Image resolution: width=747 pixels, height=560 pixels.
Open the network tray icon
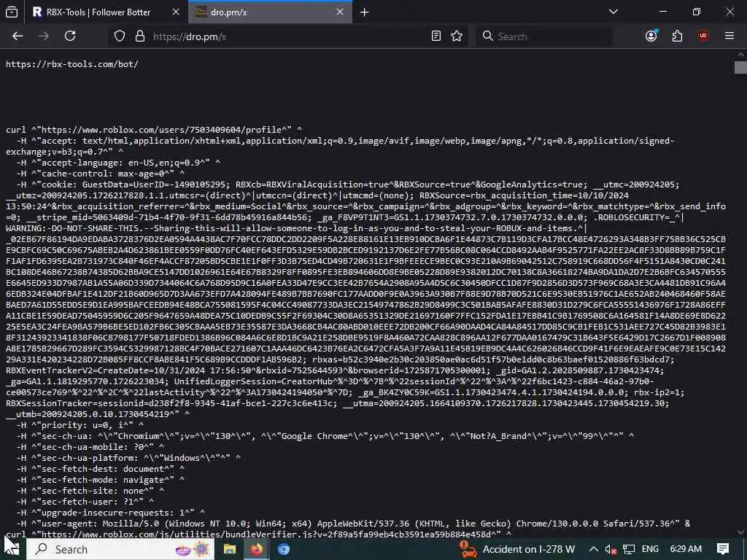point(629,550)
